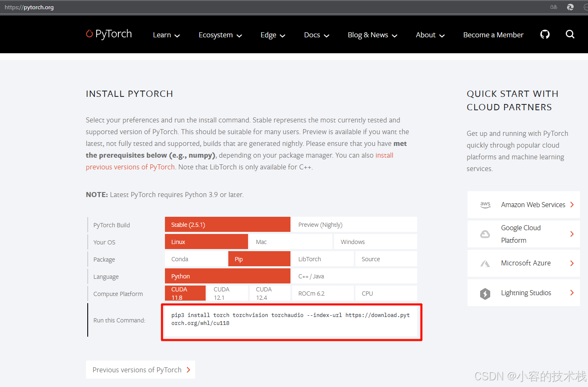Screen dimensions: 588x387
Task: Open the GitHub icon link
Action: coord(545,34)
